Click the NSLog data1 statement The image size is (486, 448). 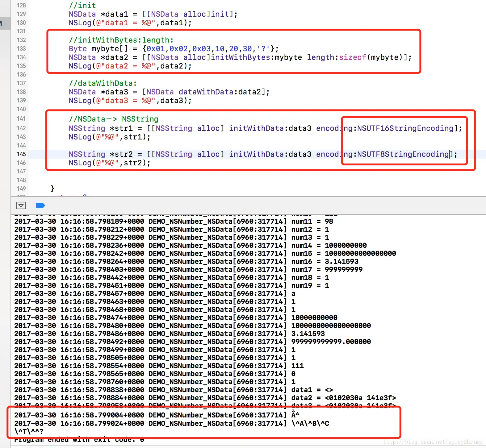tap(130, 23)
